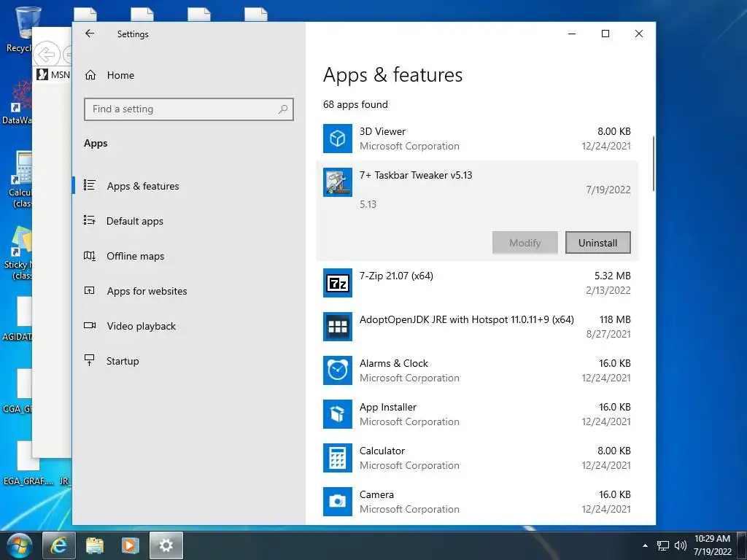Open Startup apps settings
This screenshot has height=560, width=747.
click(x=123, y=361)
